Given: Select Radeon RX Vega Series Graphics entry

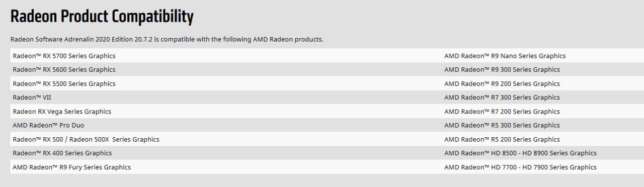Looking at the screenshot, I should (x=62, y=112).
